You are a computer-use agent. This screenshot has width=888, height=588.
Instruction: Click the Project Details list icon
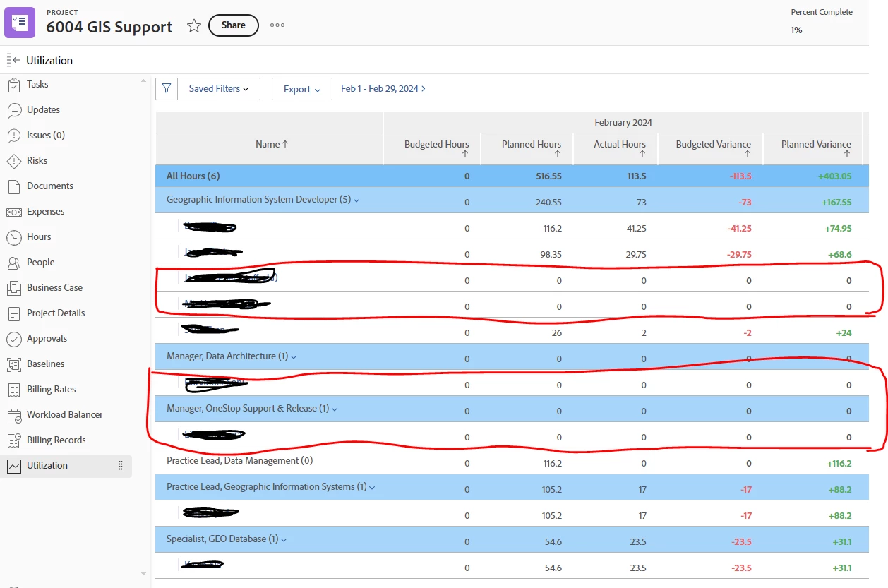[13, 313]
